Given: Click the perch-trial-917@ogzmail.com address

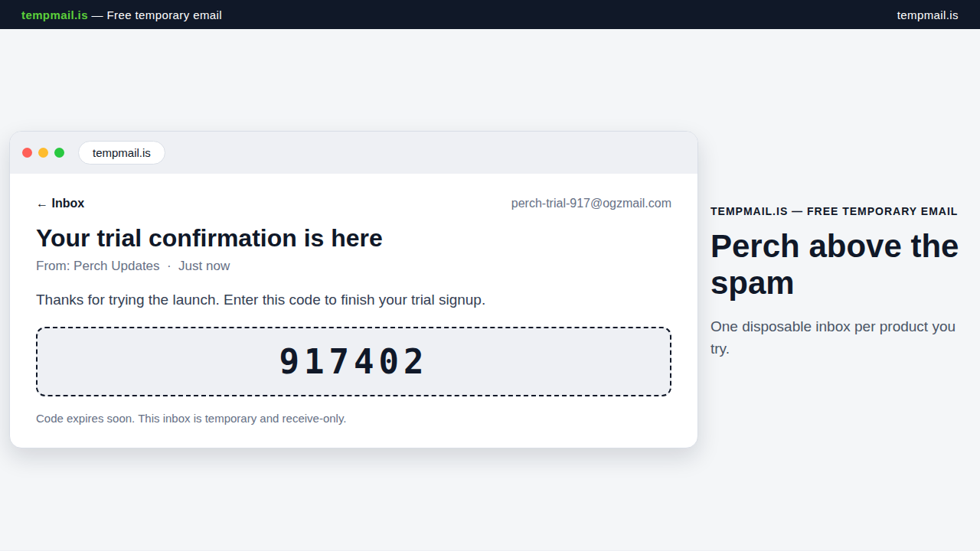Looking at the screenshot, I should click(591, 204).
